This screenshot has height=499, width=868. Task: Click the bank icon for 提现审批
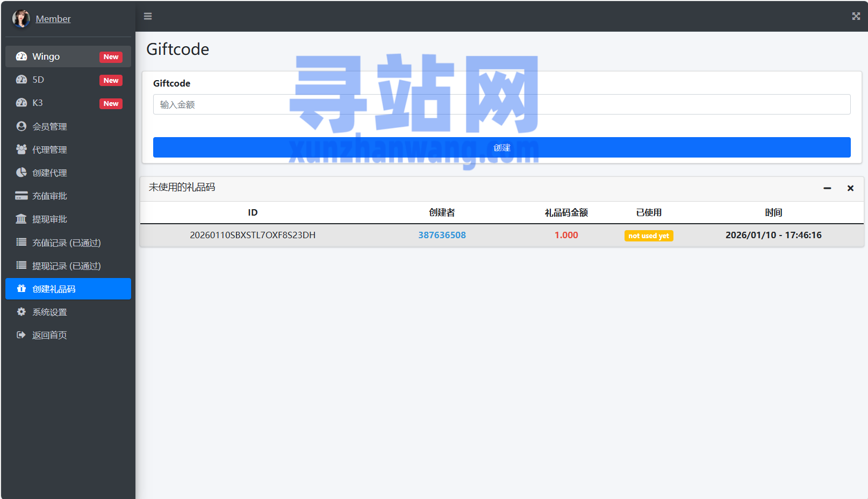(21, 219)
